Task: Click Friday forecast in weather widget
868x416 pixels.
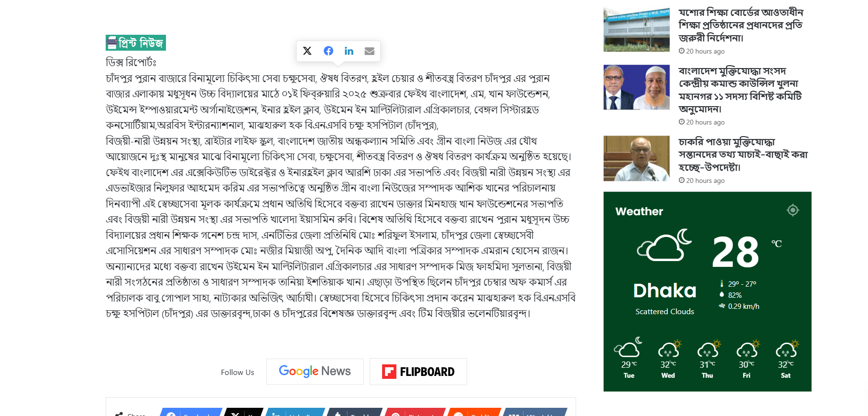Action: click(x=746, y=359)
